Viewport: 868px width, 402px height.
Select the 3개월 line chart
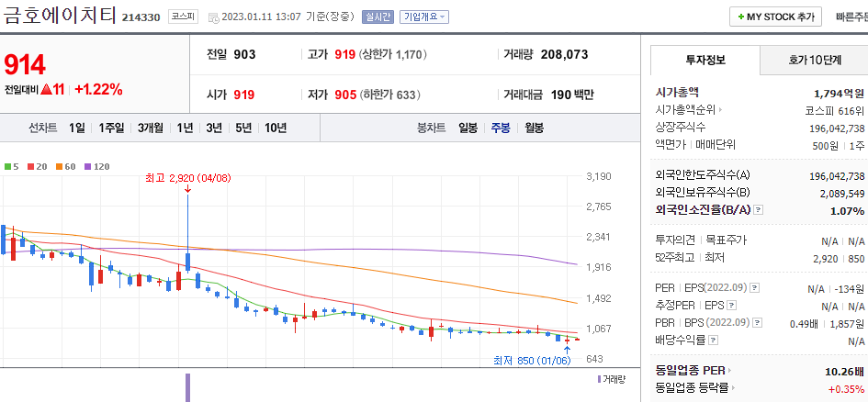(151, 128)
